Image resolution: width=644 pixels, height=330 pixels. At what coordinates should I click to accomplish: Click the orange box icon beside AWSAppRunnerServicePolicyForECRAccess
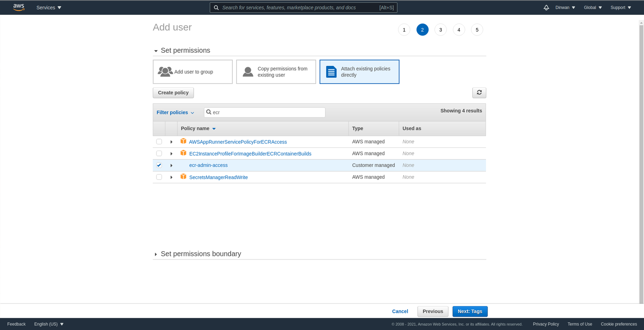click(183, 141)
